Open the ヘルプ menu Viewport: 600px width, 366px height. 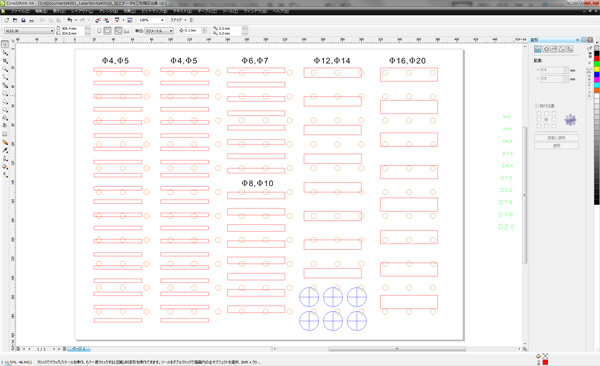tap(281, 11)
